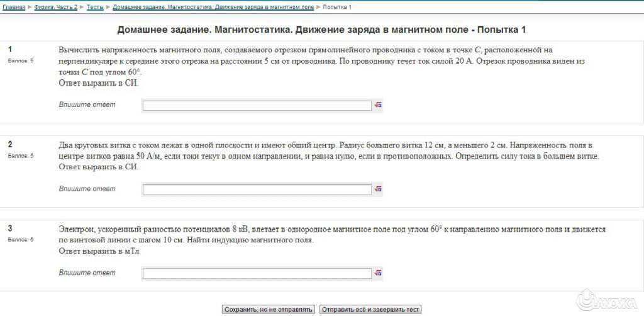Click the answer field for question 1
Viewport: 644px width, 316px height.
click(x=257, y=106)
